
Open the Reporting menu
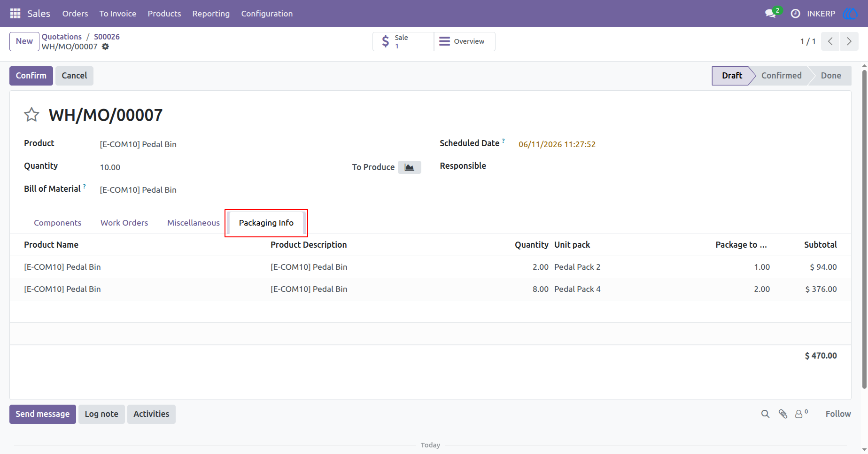[x=211, y=14]
